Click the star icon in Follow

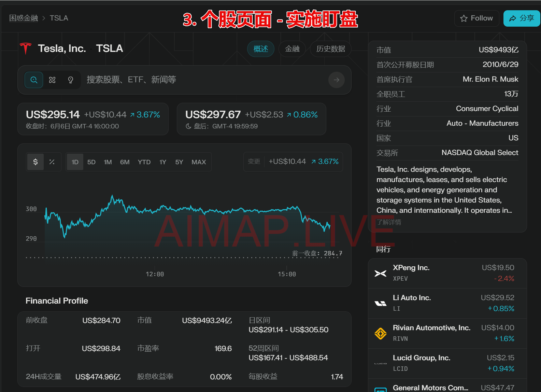(464, 18)
